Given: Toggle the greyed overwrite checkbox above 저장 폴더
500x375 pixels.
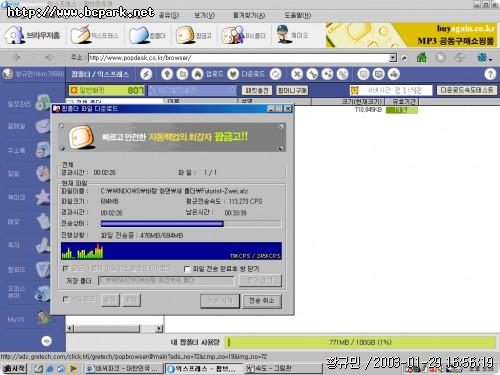Looking at the screenshot, I should 66,268.
